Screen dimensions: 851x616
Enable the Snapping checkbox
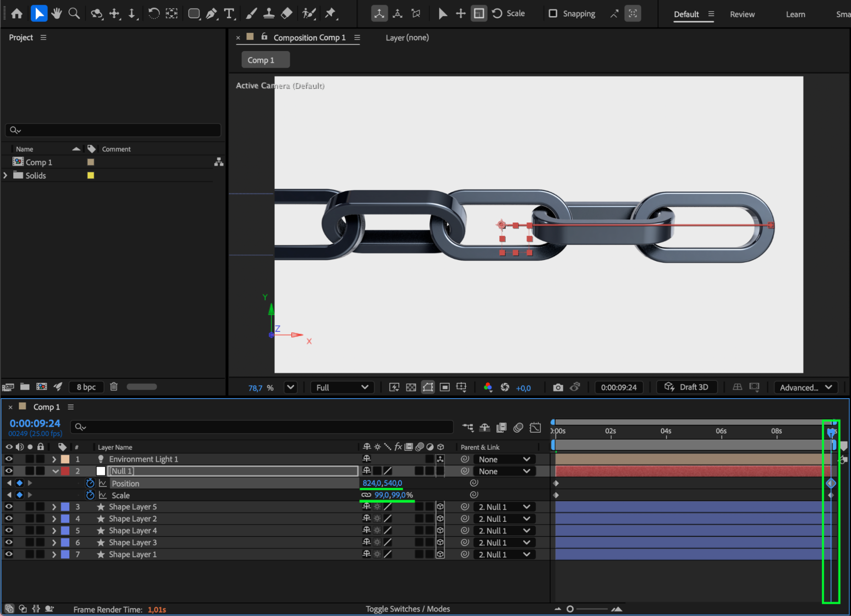click(553, 14)
